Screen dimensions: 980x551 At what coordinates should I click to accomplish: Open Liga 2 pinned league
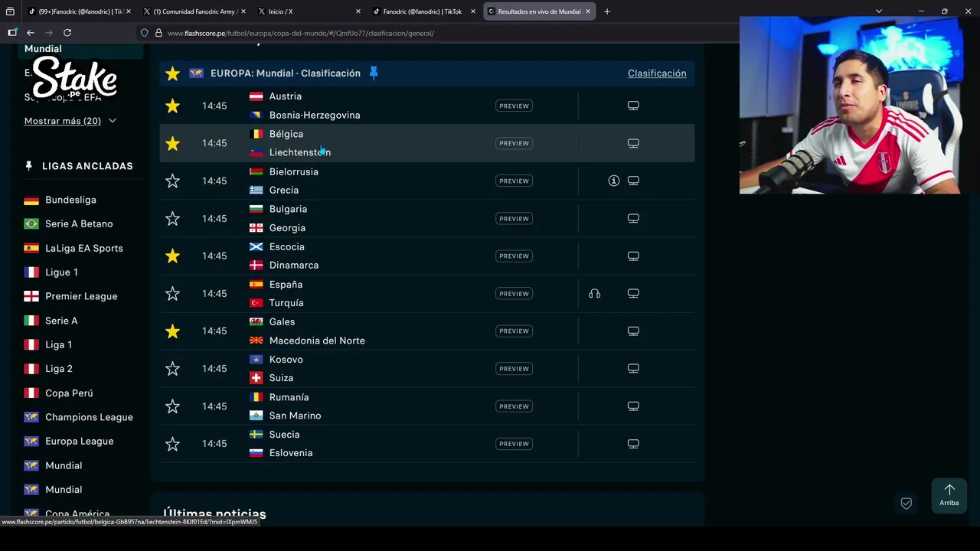(x=59, y=368)
